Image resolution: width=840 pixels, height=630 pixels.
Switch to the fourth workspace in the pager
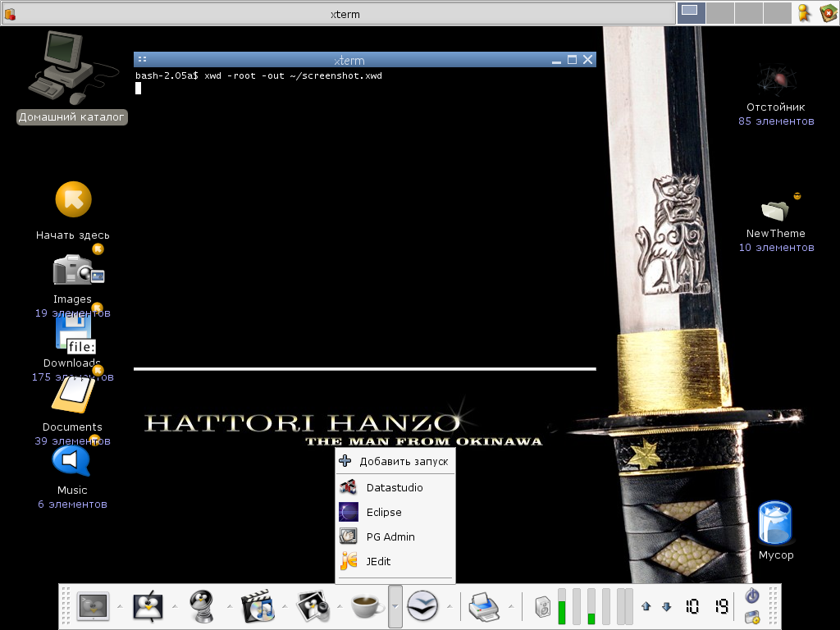pyautogui.click(x=777, y=12)
